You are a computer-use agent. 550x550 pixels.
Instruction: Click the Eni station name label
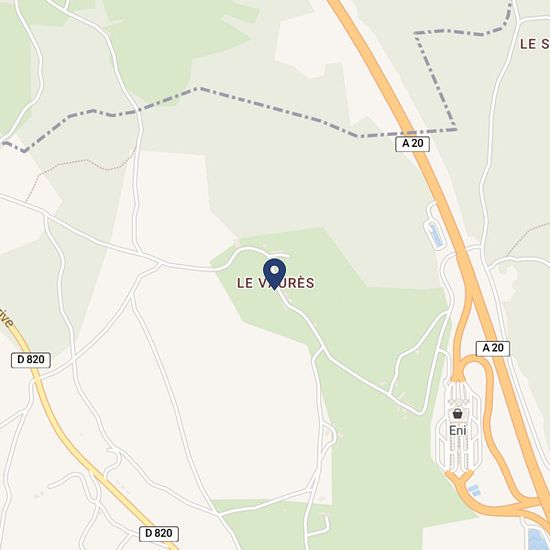[x=457, y=430]
